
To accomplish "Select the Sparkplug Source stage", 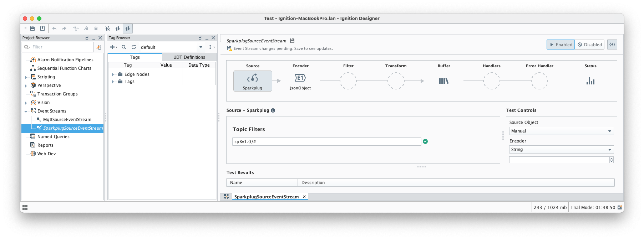I will tap(253, 81).
